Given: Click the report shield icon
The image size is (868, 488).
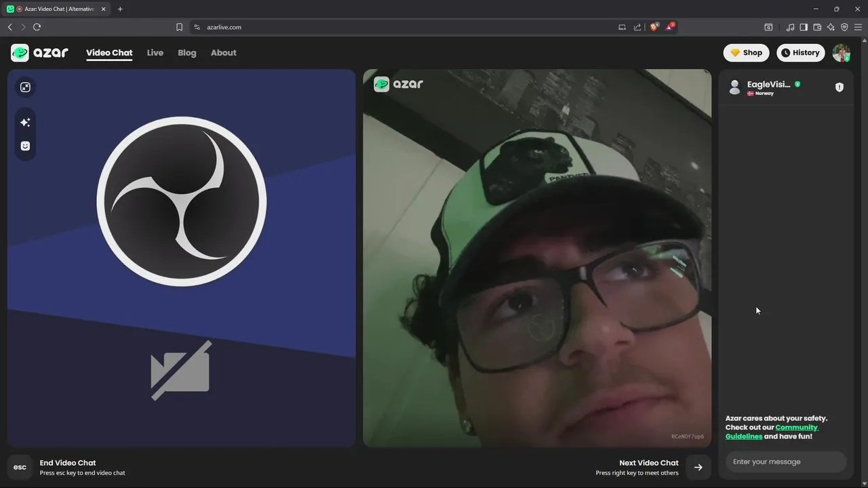Looking at the screenshot, I should tap(840, 87).
